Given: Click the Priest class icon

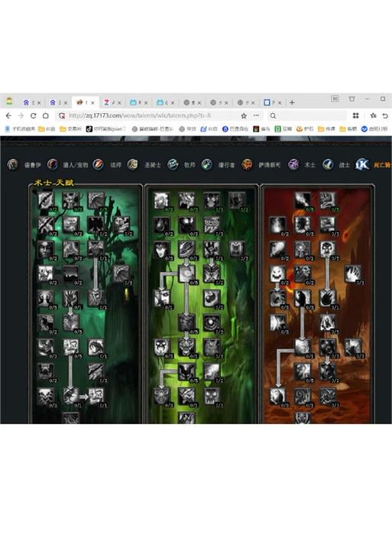Looking at the screenshot, I should (173, 164).
